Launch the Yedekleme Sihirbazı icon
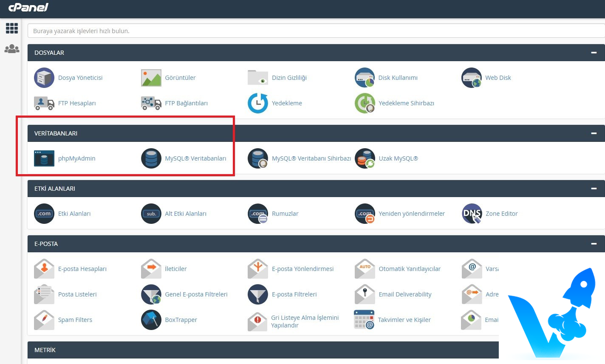Image resolution: width=605 pixels, height=364 pixels. [x=365, y=103]
